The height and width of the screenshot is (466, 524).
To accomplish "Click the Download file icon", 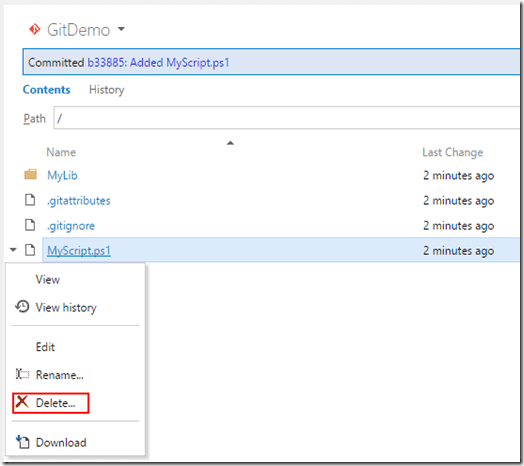I will click(22, 442).
